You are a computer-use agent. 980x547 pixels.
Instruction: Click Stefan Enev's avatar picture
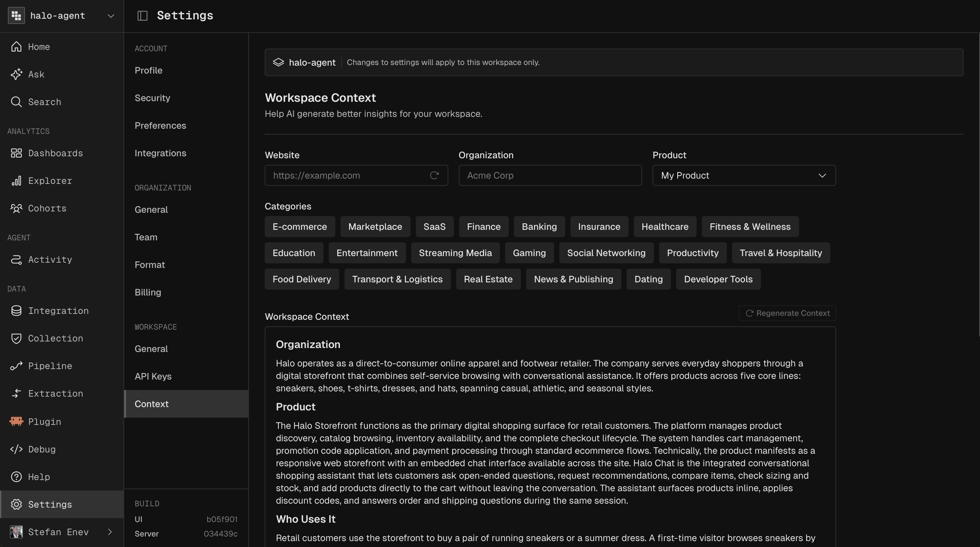pos(16,532)
